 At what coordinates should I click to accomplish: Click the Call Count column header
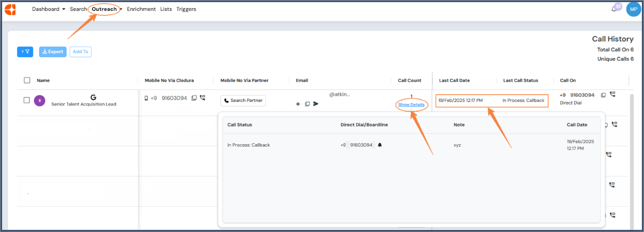point(410,81)
